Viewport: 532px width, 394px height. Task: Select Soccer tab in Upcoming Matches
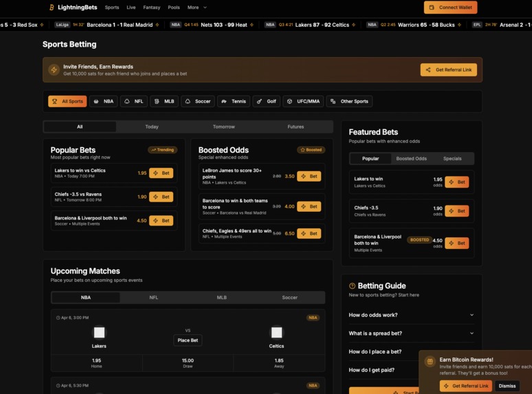(289, 297)
